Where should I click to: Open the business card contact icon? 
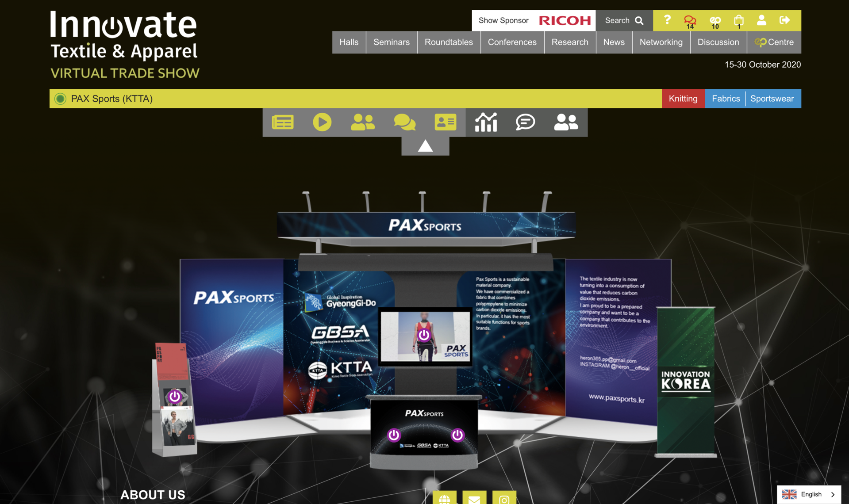click(445, 122)
